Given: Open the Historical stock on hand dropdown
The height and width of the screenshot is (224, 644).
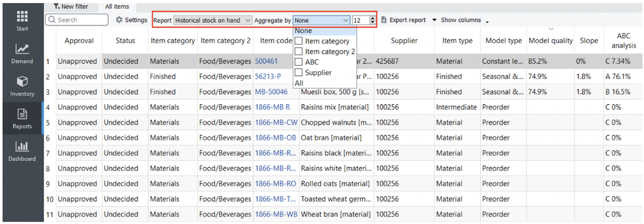Looking at the screenshot, I should click(213, 20).
